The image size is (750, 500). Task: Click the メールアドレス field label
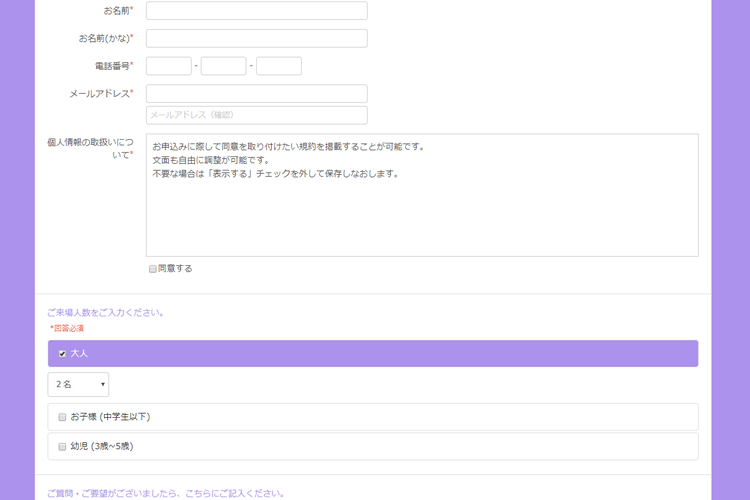pyautogui.click(x=99, y=94)
